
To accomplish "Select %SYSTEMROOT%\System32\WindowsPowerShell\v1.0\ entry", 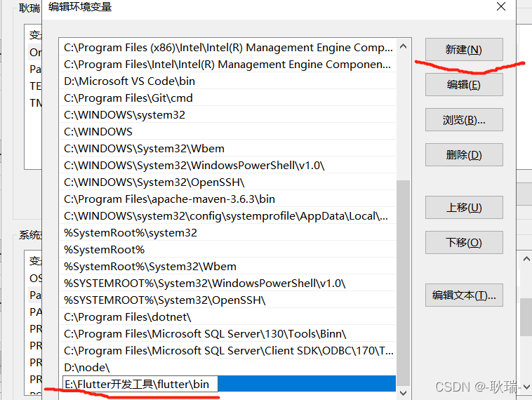I will click(227, 284).
